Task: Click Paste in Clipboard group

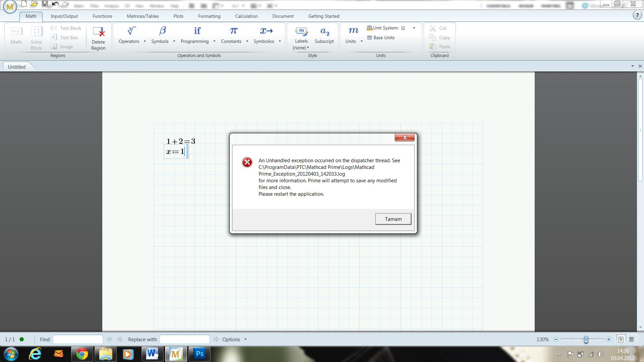Action: point(440,47)
